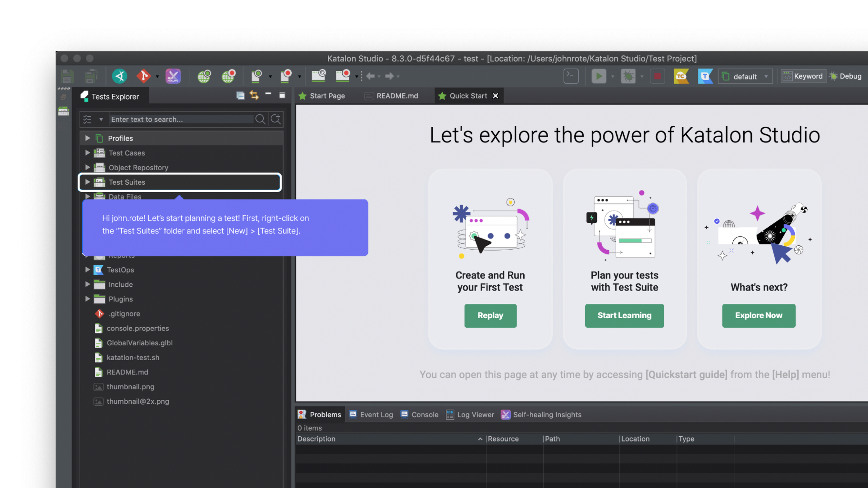Click the Explore Now button
868x488 pixels.
(759, 315)
